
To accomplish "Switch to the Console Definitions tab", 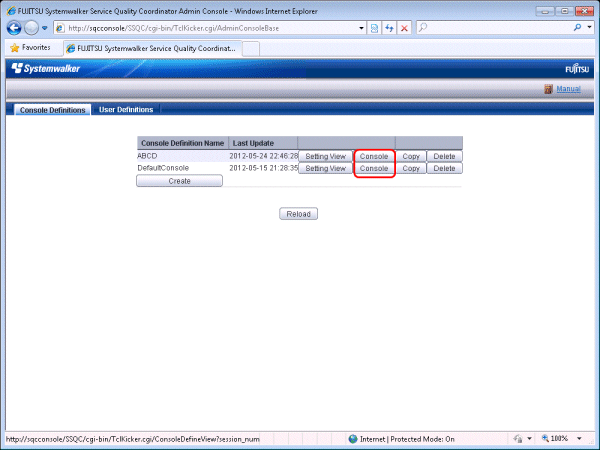I will 52,110.
